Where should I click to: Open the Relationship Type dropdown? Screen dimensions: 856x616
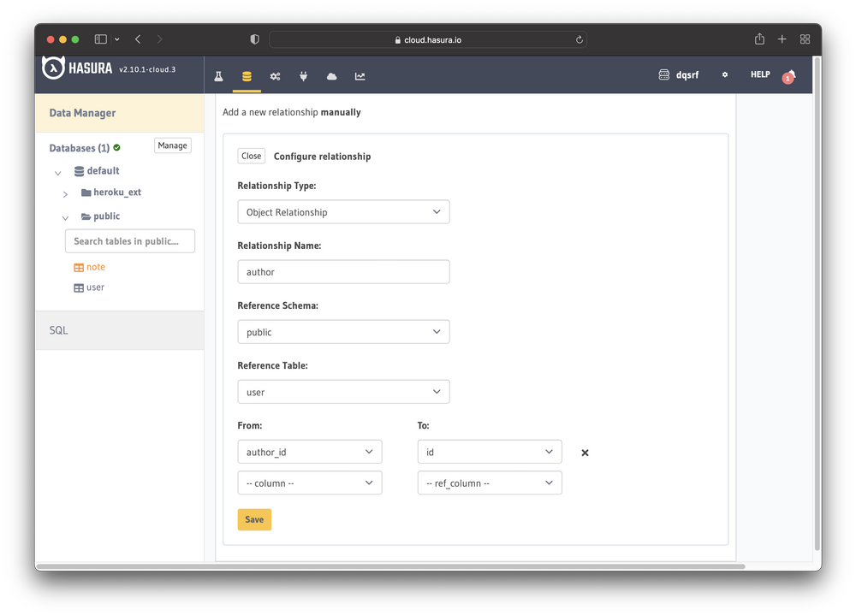[342, 211]
